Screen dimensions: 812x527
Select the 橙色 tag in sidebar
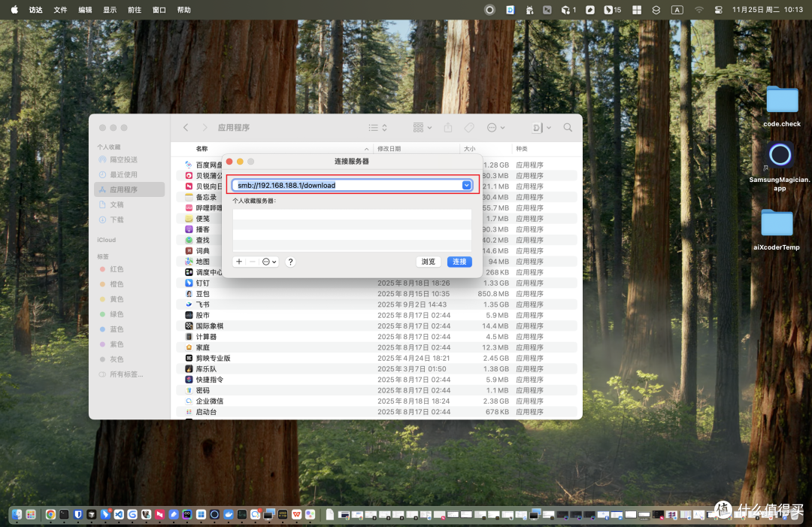point(129,284)
